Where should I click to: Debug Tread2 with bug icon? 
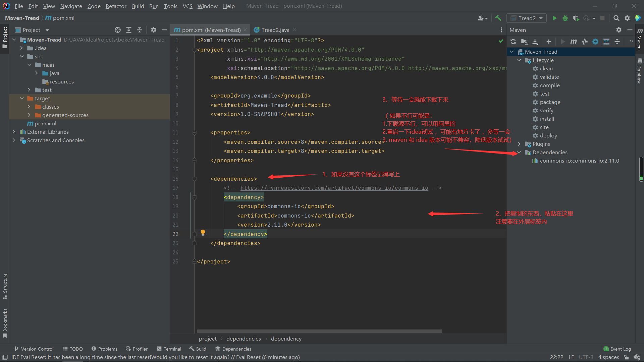click(x=565, y=18)
